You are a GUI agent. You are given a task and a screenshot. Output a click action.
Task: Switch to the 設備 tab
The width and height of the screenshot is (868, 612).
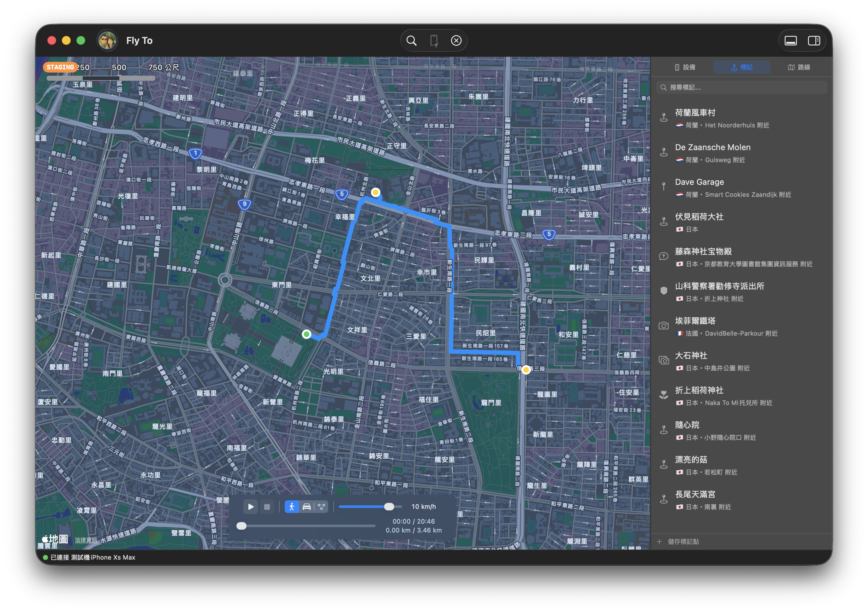(685, 67)
